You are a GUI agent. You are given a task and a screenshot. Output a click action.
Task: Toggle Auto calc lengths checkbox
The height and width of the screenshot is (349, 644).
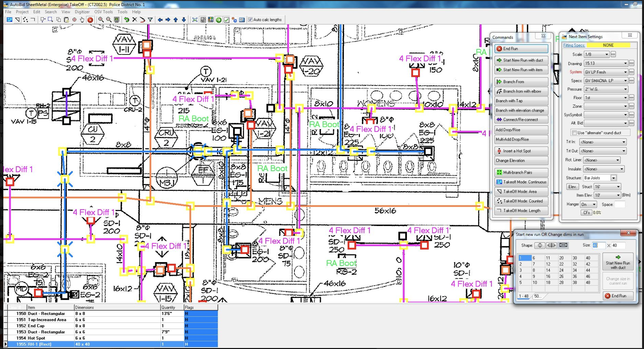[250, 20]
